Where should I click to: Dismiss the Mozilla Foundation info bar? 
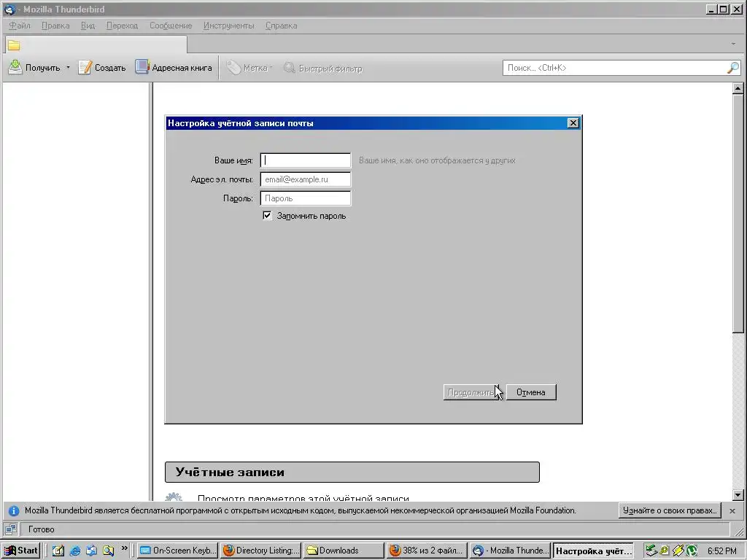point(732,510)
